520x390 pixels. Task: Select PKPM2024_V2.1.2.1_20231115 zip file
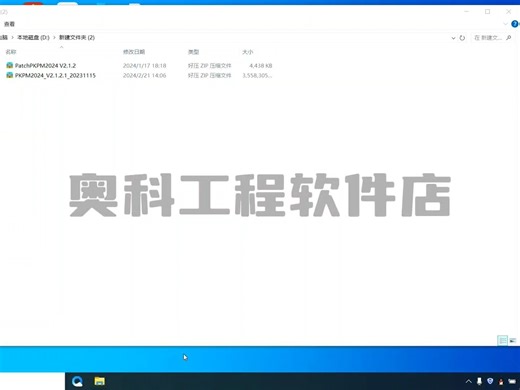click(55, 76)
